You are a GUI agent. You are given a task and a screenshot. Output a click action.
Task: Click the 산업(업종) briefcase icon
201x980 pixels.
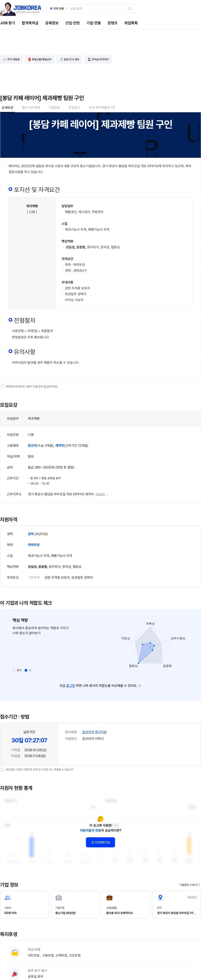click(x=110, y=898)
